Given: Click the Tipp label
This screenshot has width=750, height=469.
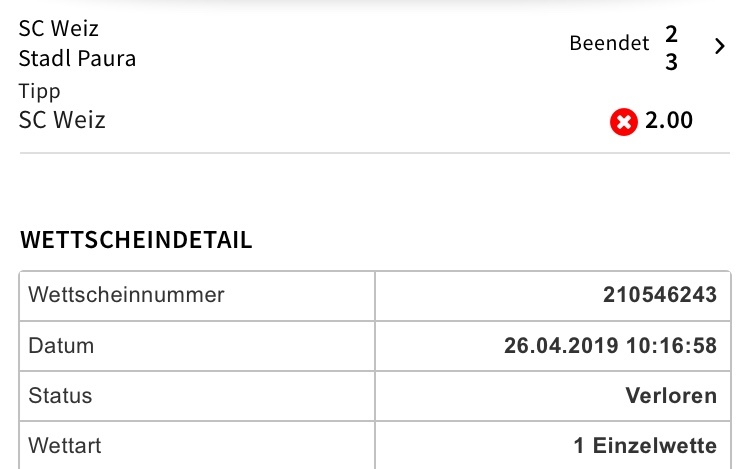Looking at the screenshot, I should click(40, 91).
